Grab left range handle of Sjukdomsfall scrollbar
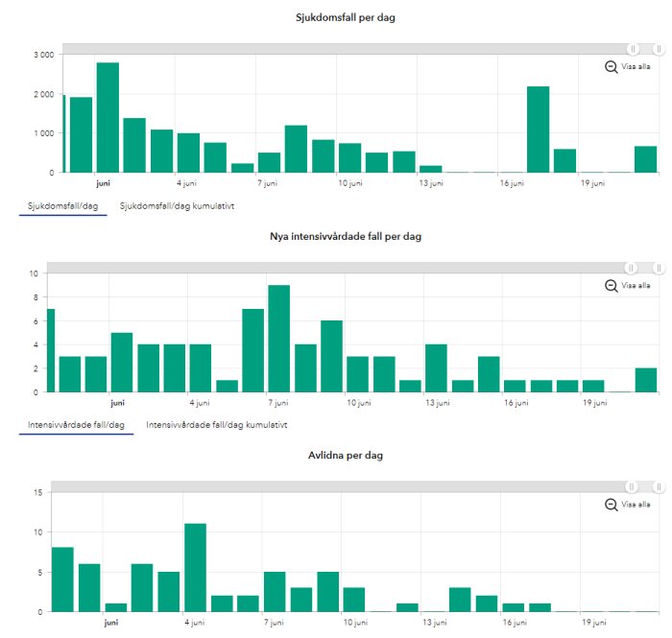This screenshot has width=672, height=638. coord(633,49)
